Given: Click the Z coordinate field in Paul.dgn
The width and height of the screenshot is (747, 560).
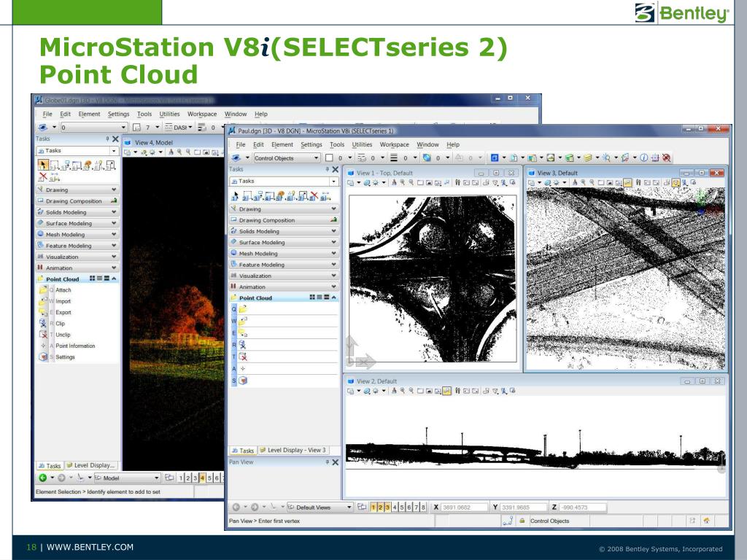Looking at the screenshot, I should click(583, 507).
